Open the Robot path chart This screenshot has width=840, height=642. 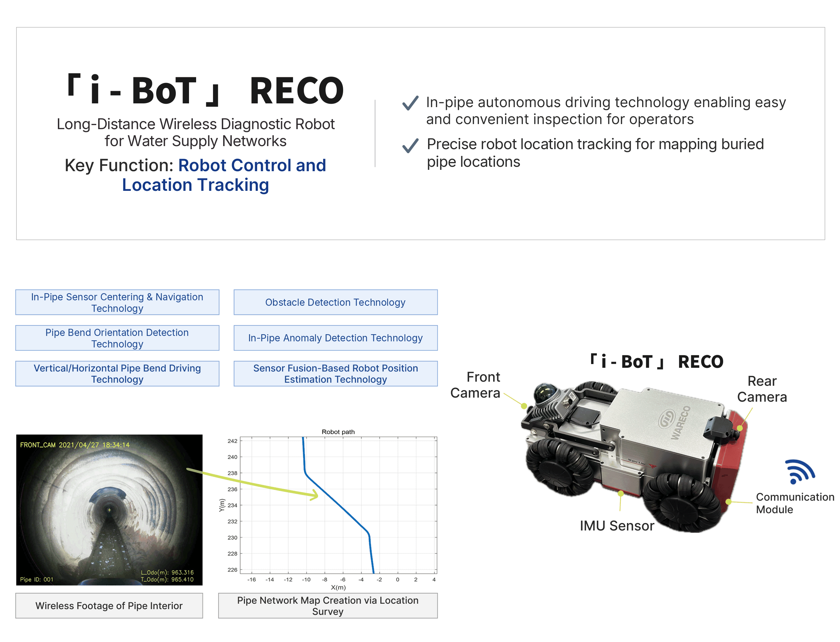[328, 509]
